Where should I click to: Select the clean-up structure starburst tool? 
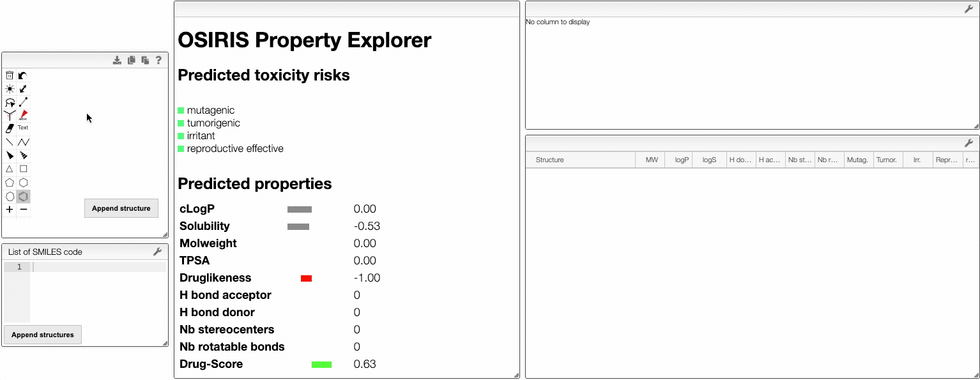tap(10, 89)
